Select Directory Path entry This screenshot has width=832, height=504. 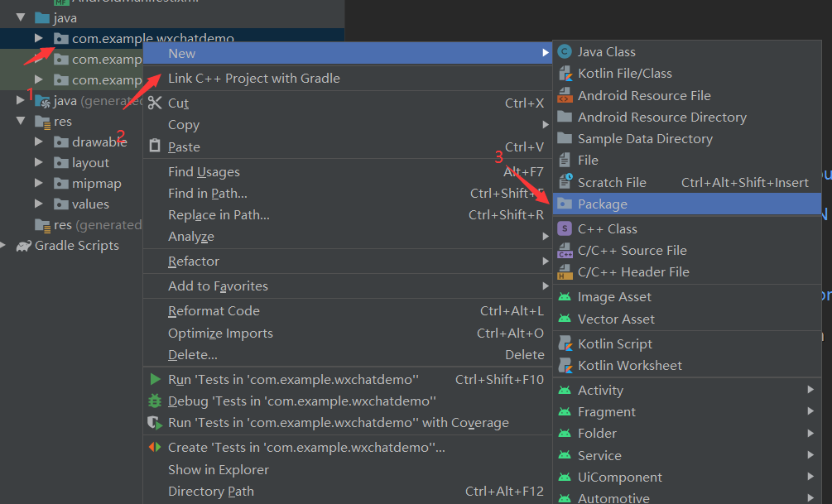click(348, 492)
